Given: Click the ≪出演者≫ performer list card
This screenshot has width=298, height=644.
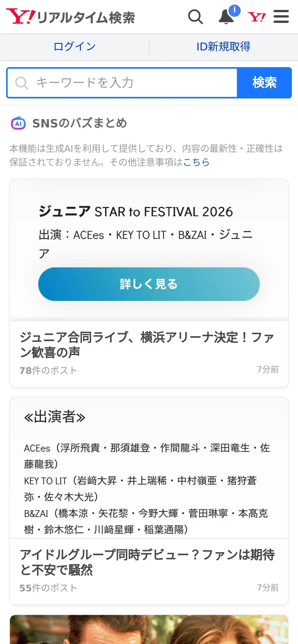Looking at the screenshot, I should (x=149, y=468).
